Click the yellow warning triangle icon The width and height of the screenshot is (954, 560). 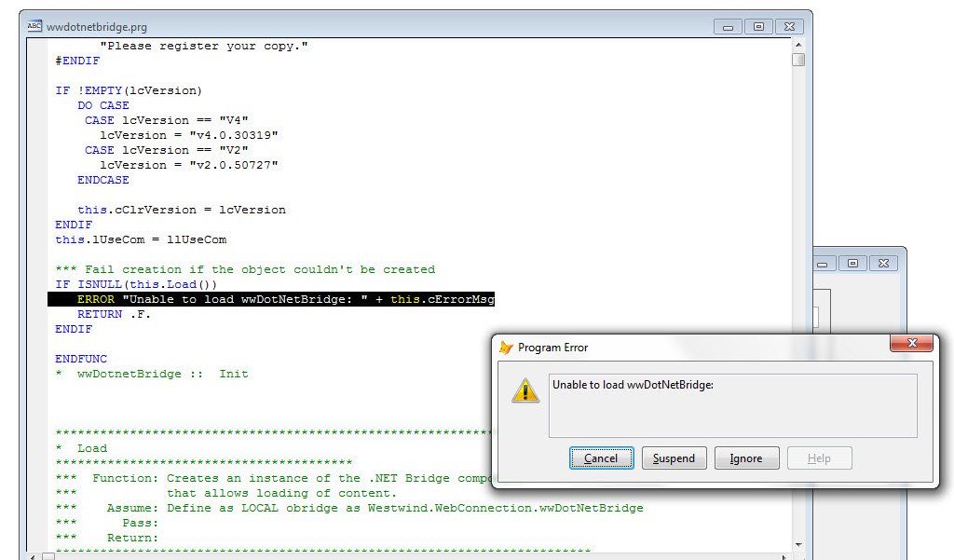pos(525,390)
